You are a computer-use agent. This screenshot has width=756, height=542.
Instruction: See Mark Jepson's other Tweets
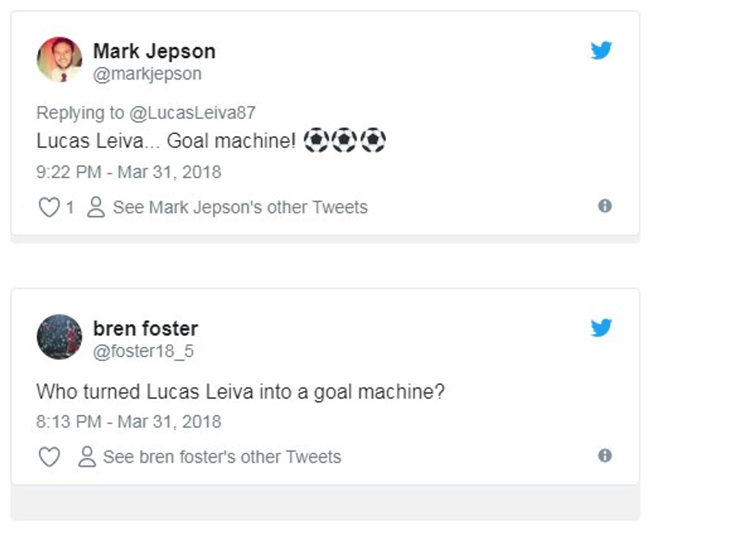[x=240, y=207]
